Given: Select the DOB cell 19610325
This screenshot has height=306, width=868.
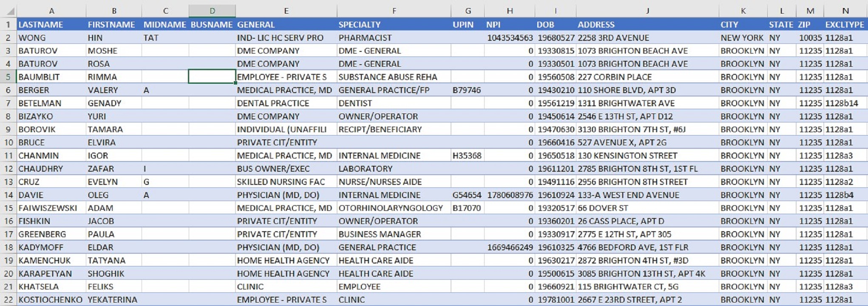Looking at the screenshot, I should (x=556, y=247).
